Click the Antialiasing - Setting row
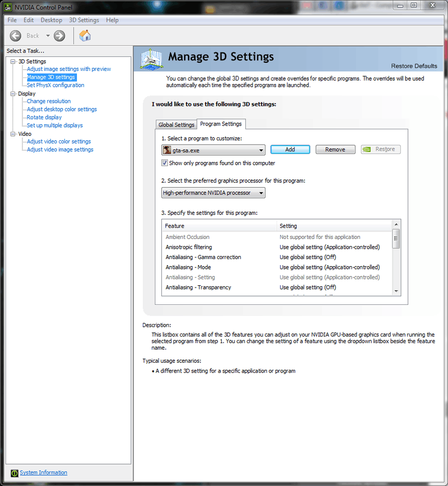The width and height of the screenshot is (448, 486). pos(277,278)
